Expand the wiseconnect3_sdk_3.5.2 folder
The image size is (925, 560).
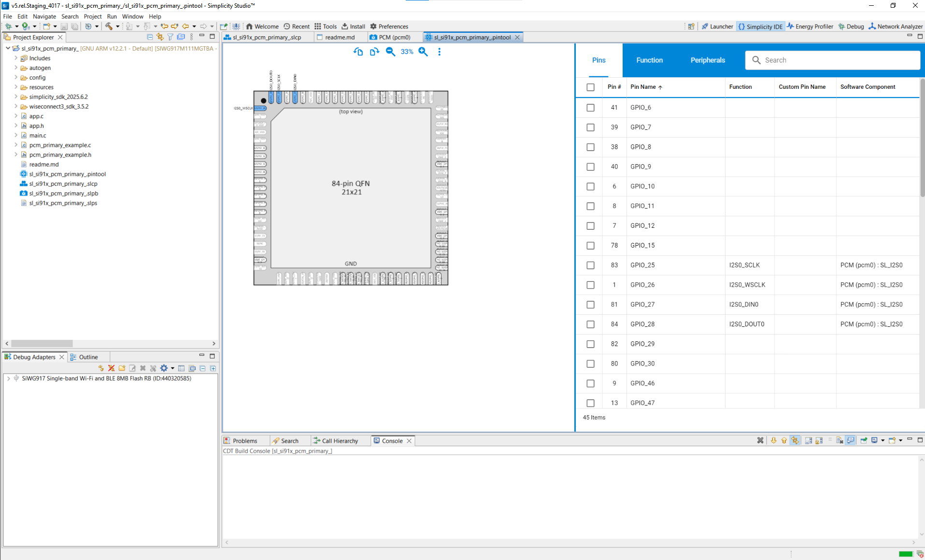pyautogui.click(x=16, y=107)
